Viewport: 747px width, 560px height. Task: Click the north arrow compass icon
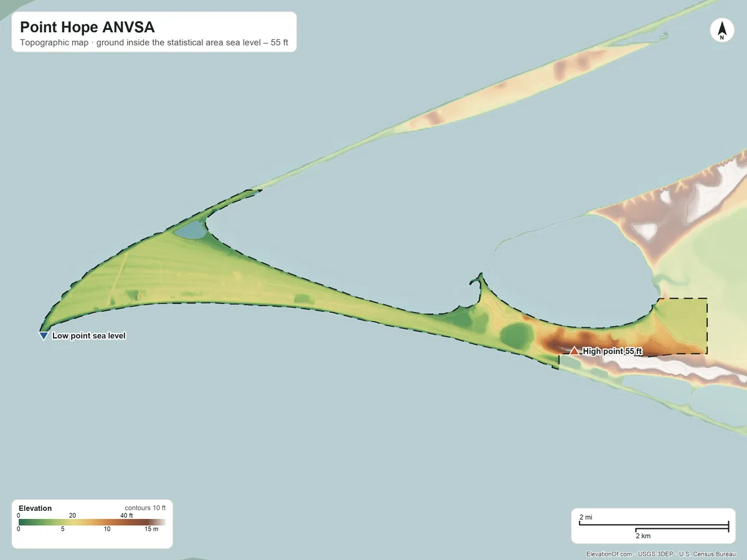[x=722, y=30]
